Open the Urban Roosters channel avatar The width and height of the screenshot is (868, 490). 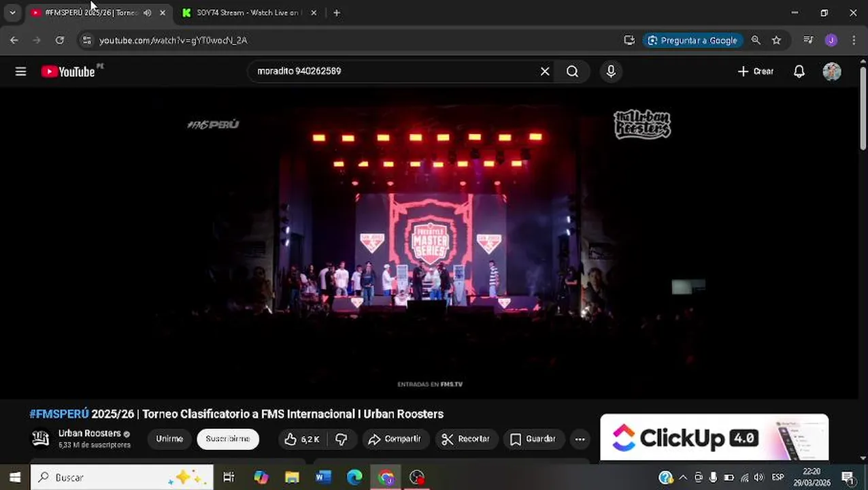coord(41,439)
